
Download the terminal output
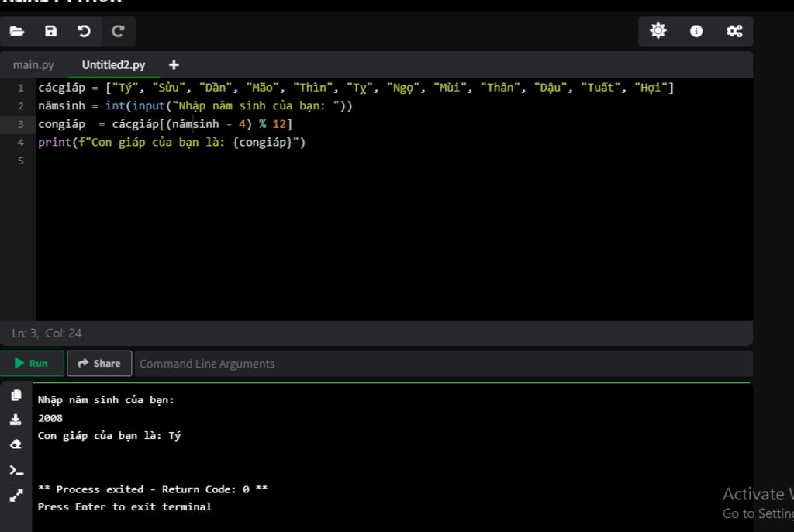16,420
